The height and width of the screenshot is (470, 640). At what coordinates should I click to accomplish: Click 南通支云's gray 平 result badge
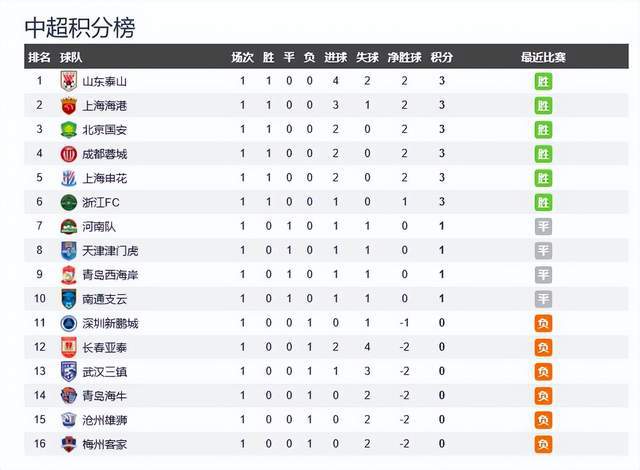point(543,299)
